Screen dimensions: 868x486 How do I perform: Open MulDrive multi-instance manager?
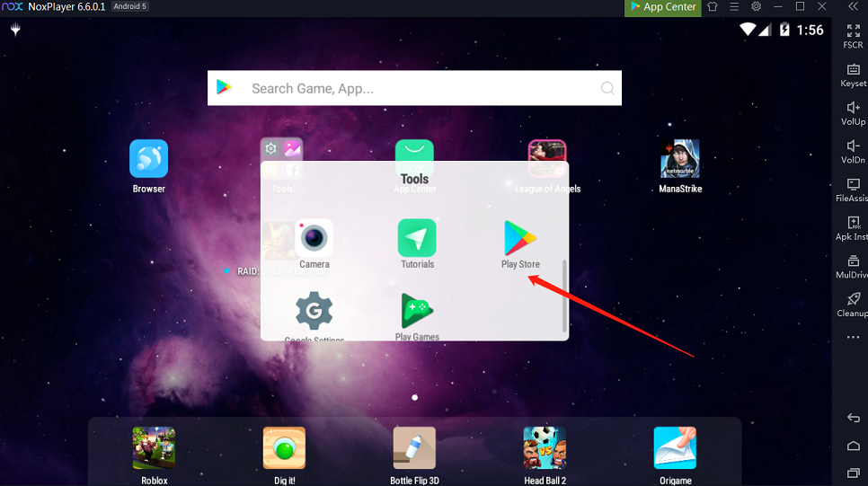coord(853,266)
